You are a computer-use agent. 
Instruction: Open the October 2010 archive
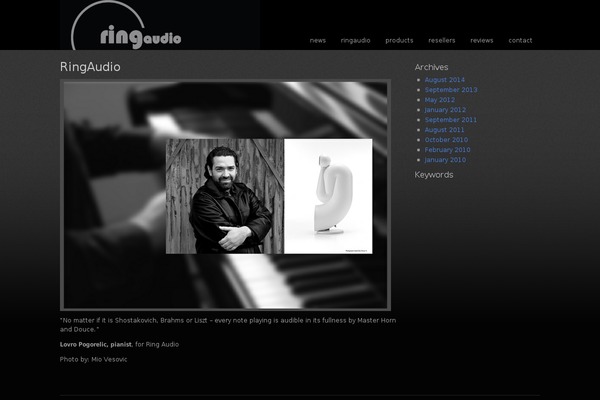coord(446,140)
